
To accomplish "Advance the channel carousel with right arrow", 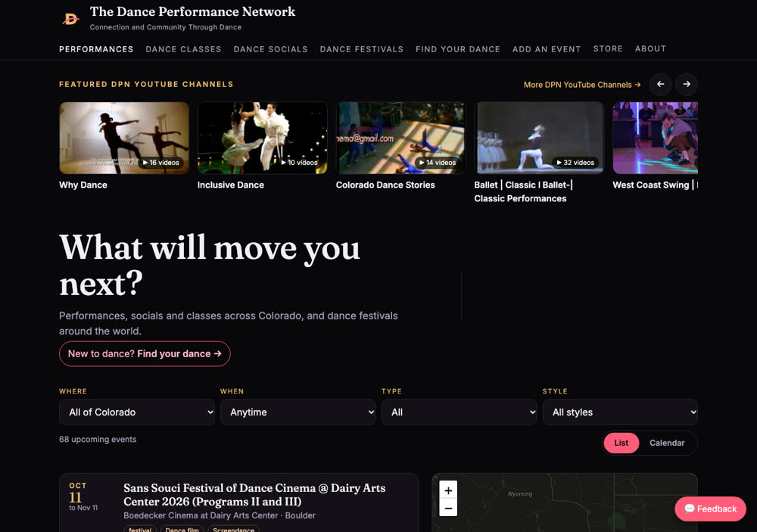I will click(687, 84).
